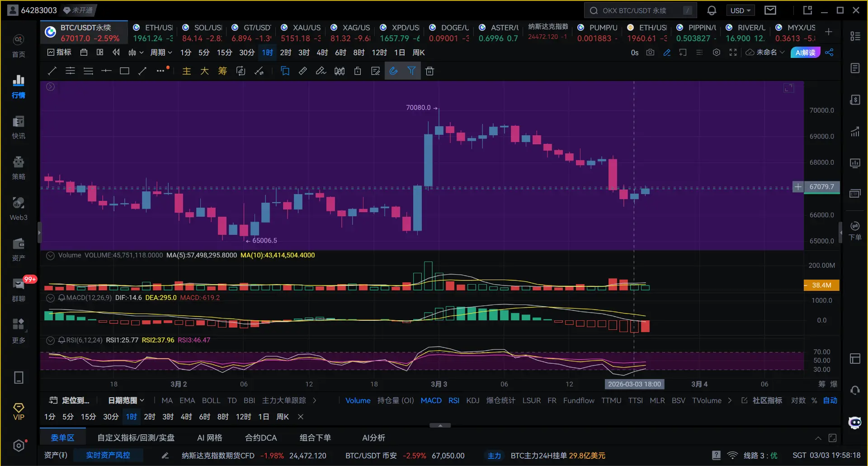Image resolution: width=868 pixels, height=466 pixels.
Task: Delete drawings with the trash icon
Action: click(x=429, y=71)
